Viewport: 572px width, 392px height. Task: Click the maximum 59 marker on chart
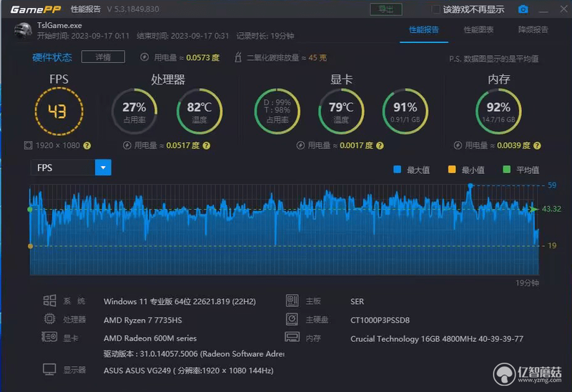click(470, 186)
